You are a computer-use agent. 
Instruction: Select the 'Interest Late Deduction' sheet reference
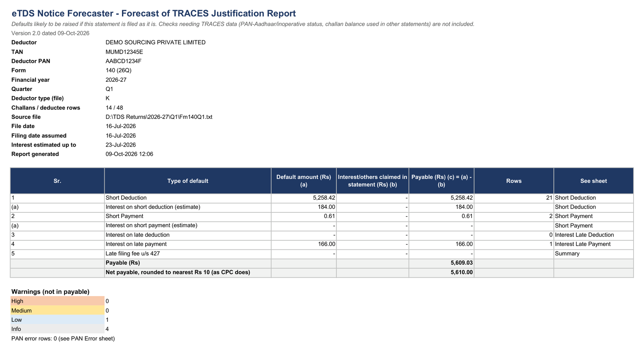(594, 235)
